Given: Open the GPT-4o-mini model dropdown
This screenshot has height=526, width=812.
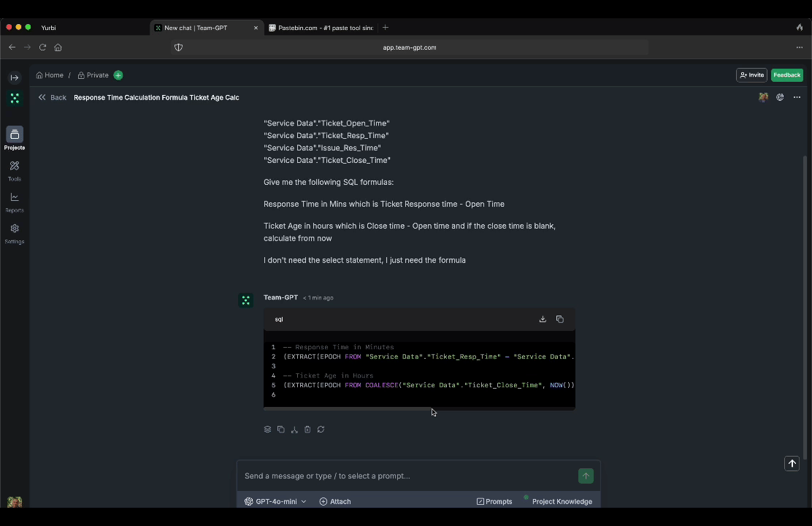Looking at the screenshot, I should click(x=275, y=501).
